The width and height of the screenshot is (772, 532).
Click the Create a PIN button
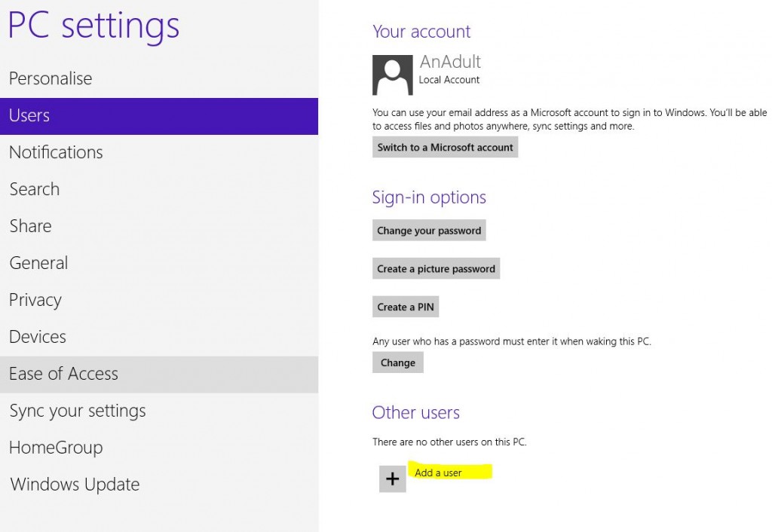point(406,307)
